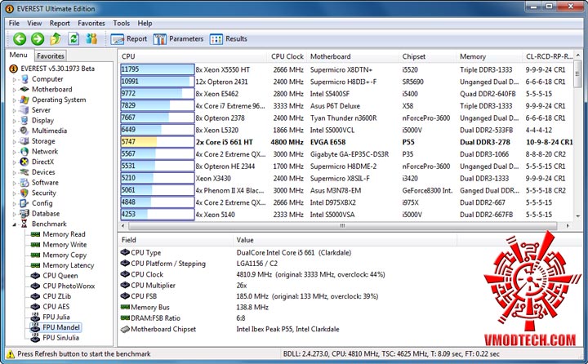The height and width of the screenshot is (364, 588).
Task: Click the Motherboard Chipset field icon
Action: click(125, 329)
